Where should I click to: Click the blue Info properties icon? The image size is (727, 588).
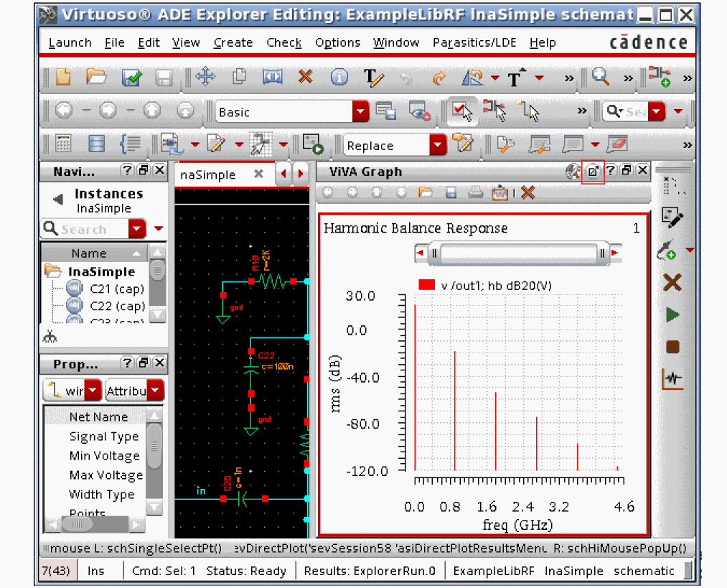coord(339,78)
